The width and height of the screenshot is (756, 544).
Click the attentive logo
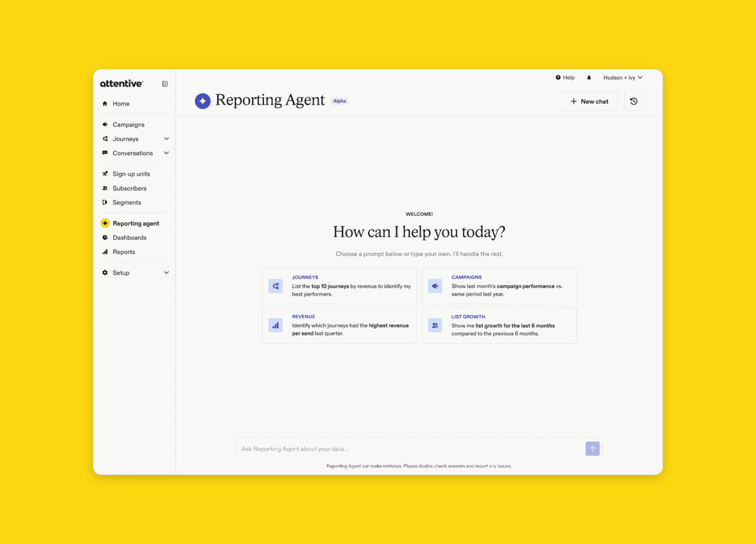pos(122,83)
